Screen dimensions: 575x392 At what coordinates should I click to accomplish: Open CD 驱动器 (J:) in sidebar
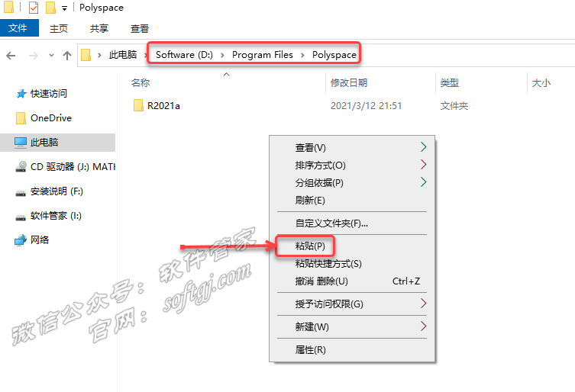click(73, 167)
